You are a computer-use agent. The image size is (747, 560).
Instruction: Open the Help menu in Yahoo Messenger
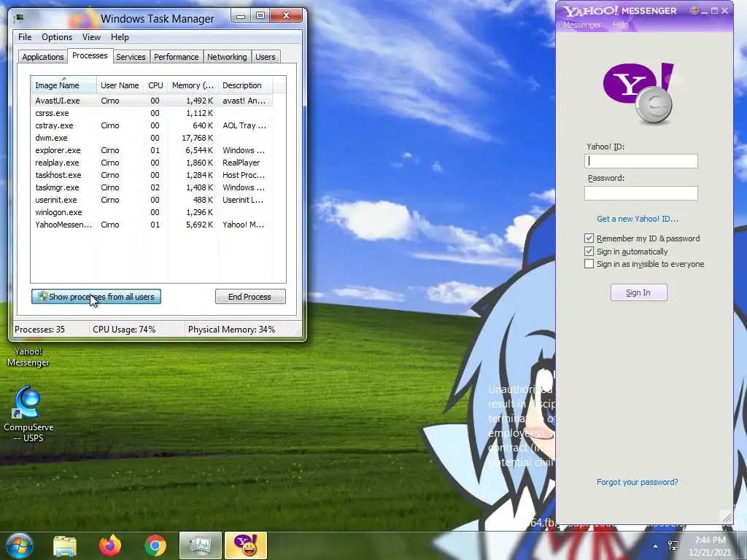(620, 25)
